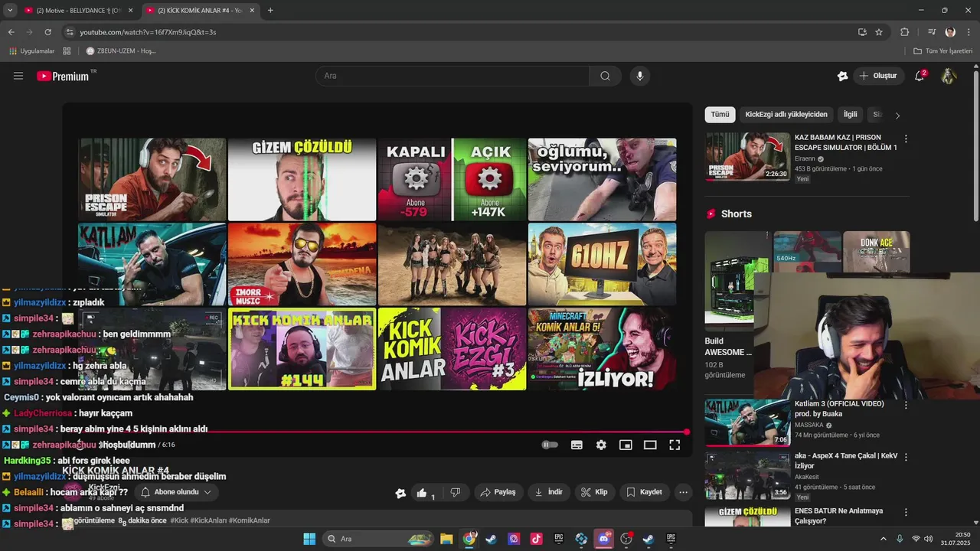The width and height of the screenshot is (980, 551).
Task: Select the KickEzgi adlı yükleyiciden chip
Action: (x=786, y=114)
